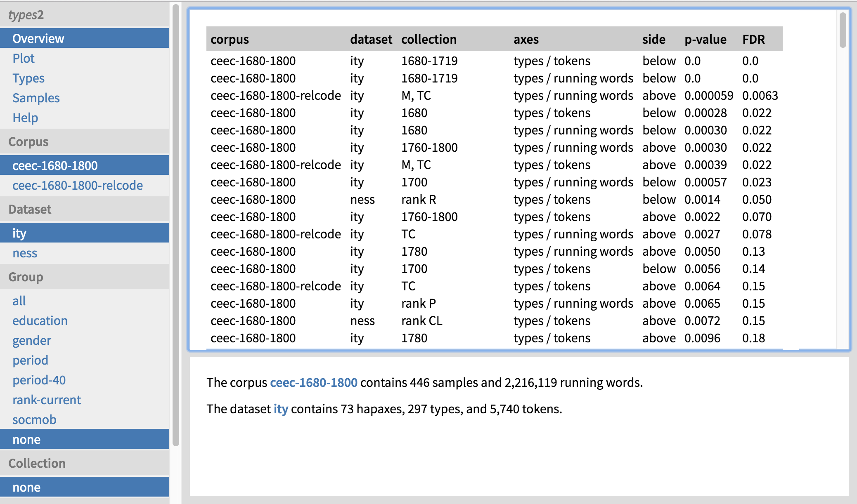This screenshot has width=857, height=504.
Task: Click the p-value 0.000059 cell
Action: [x=709, y=95]
